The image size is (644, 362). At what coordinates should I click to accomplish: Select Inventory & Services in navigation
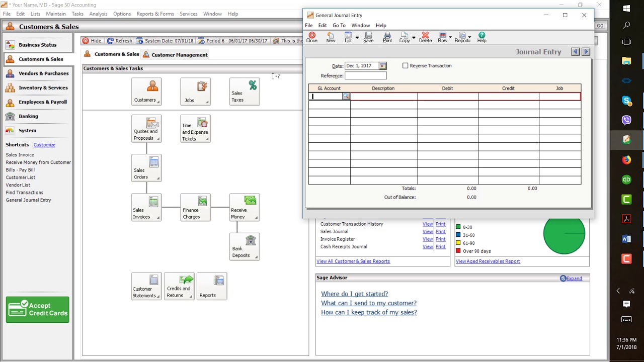coord(38,87)
